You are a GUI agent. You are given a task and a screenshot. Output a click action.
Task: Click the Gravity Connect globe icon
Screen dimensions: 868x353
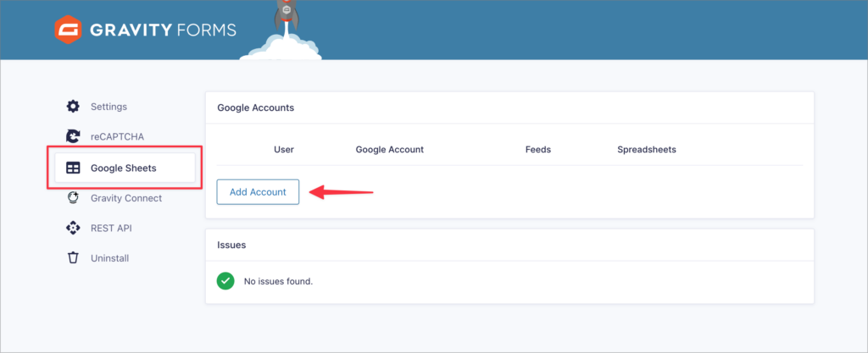(x=73, y=198)
